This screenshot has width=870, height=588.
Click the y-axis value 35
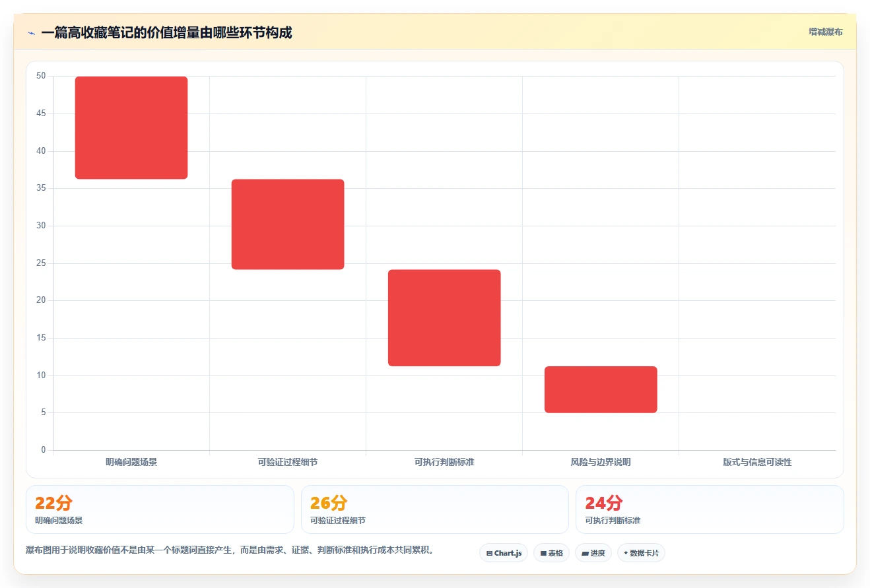(x=41, y=188)
